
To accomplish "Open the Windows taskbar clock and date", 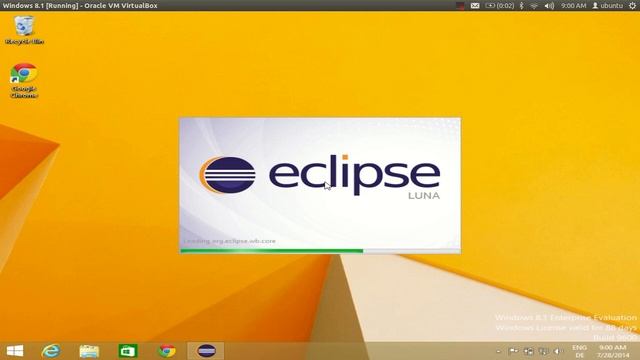I will (x=613, y=351).
